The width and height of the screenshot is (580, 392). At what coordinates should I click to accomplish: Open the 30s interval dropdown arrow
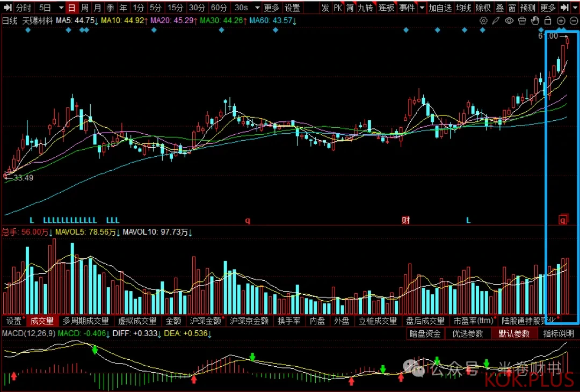click(257, 8)
